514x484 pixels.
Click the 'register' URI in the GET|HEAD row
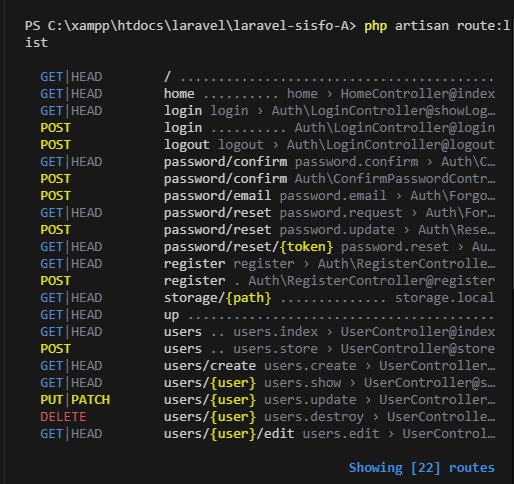click(194, 264)
